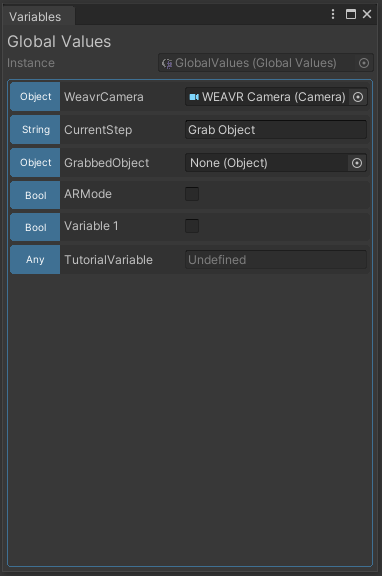This screenshot has width=382, height=576.
Task: Change type Bool of ARMode
Action: click(35, 195)
